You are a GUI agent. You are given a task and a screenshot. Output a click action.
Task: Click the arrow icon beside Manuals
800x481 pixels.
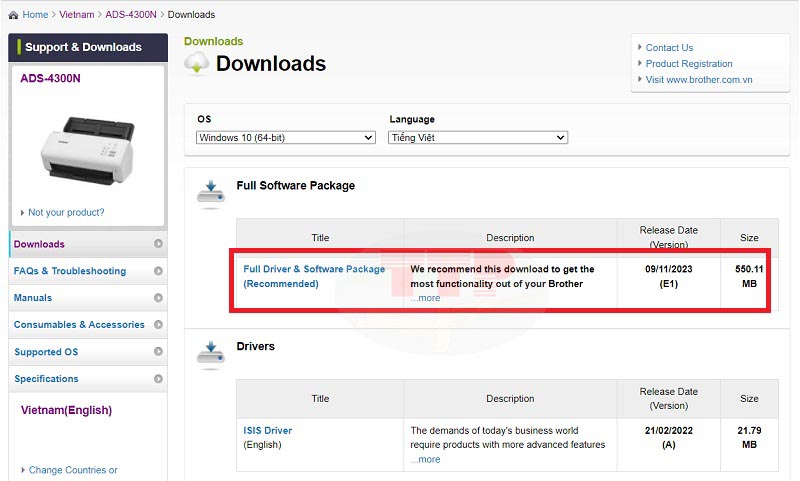tap(158, 298)
